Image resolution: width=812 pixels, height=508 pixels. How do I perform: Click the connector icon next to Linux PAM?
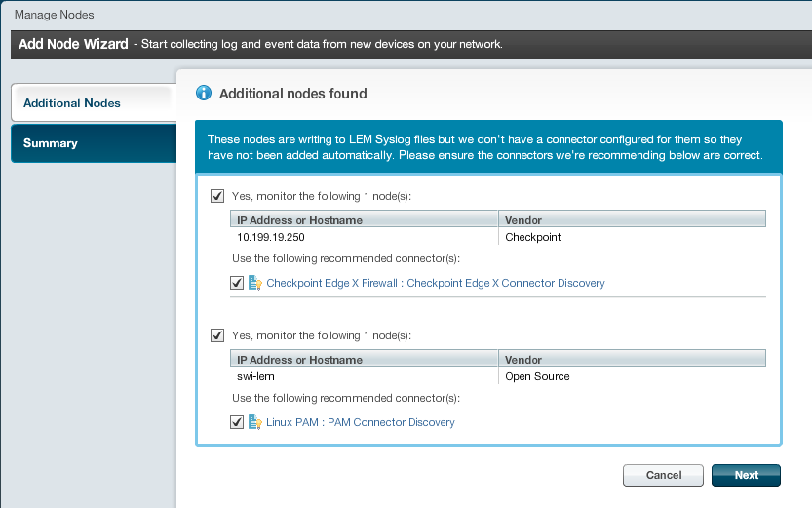coord(254,422)
